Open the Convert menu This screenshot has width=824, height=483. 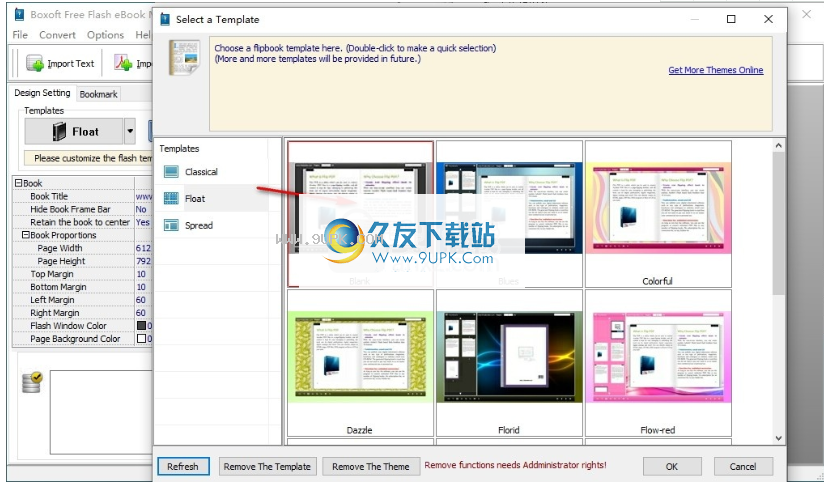[x=57, y=35]
